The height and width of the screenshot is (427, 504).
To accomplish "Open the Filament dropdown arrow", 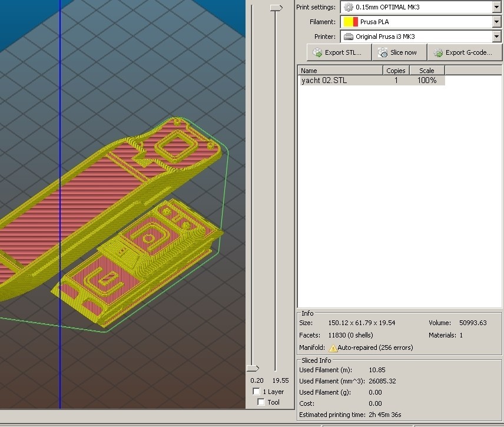I will coord(496,22).
